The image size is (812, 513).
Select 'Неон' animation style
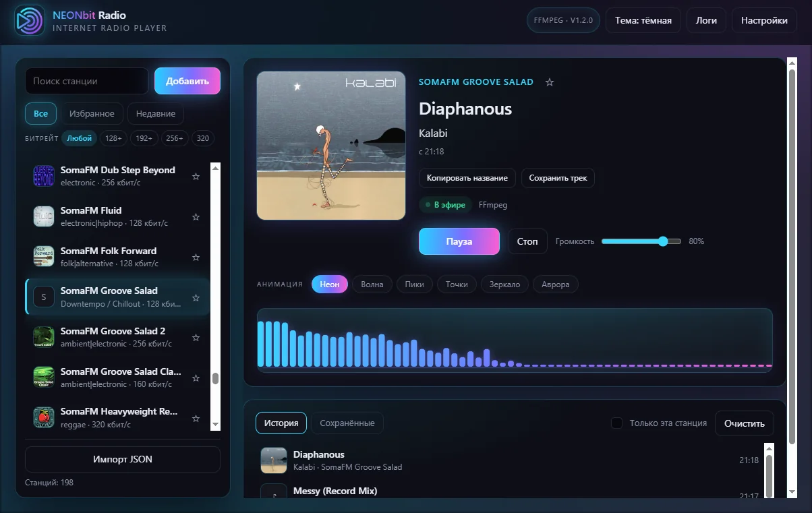click(330, 284)
